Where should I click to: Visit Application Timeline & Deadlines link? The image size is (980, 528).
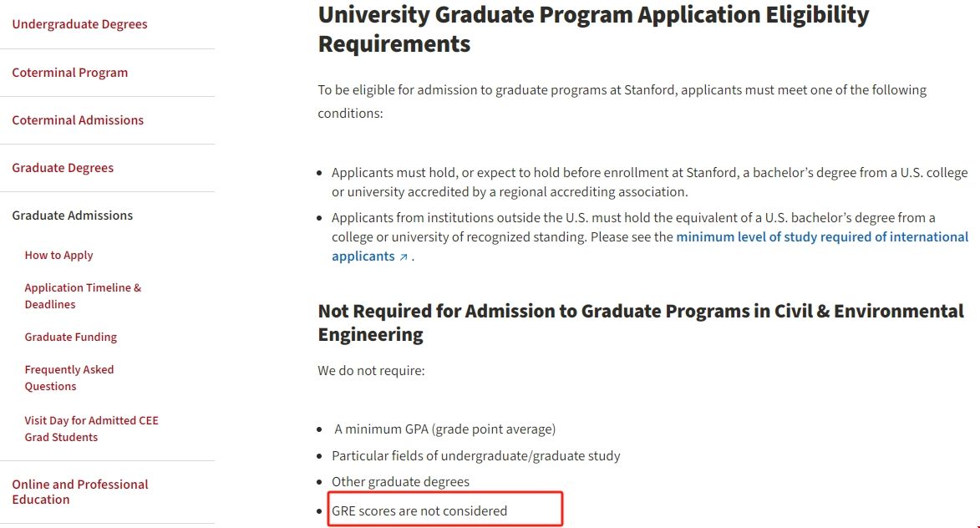[83, 296]
